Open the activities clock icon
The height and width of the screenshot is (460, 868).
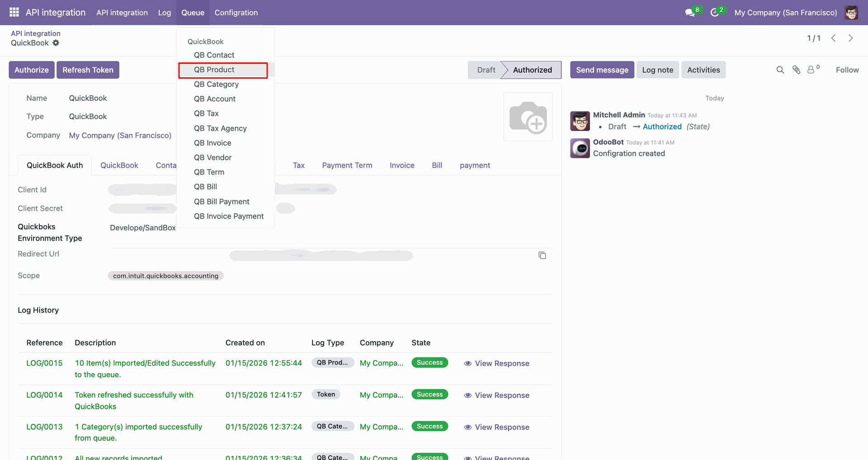pyautogui.click(x=715, y=13)
